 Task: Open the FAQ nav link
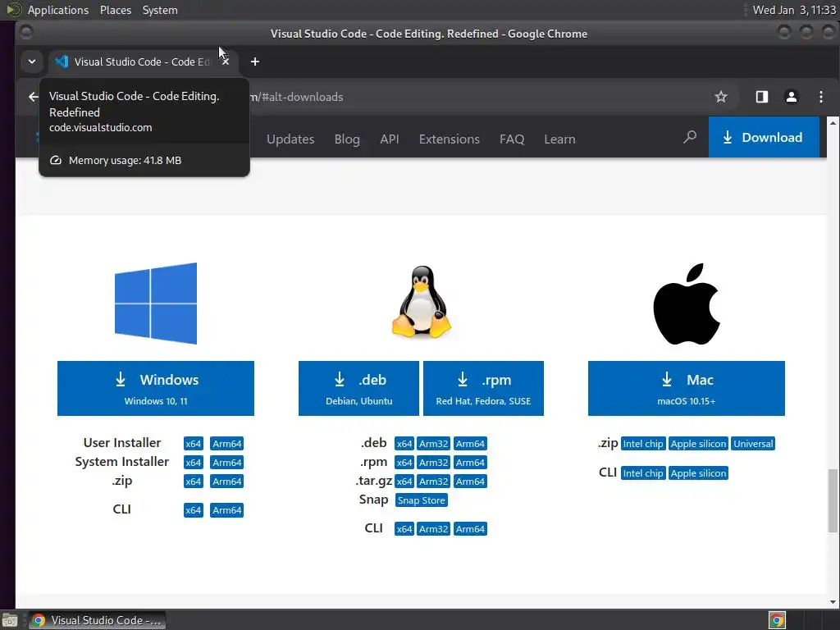[x=512, y=139]
